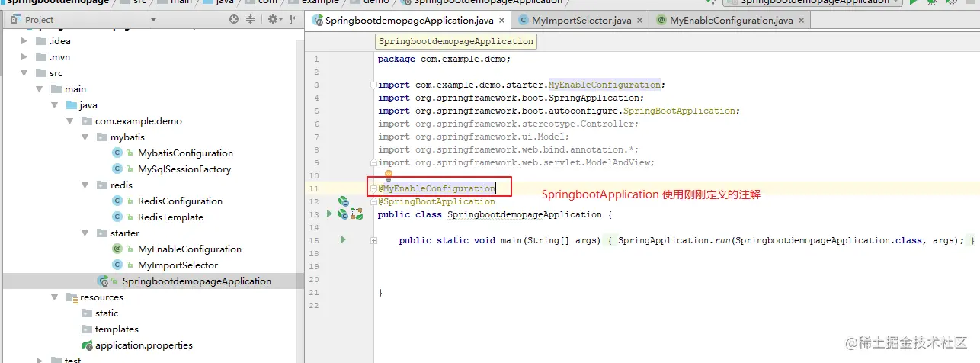980x363 pixels.
Task: Close the MyEnableConfiguration.java tab
Action: click(x=802, y=21)
